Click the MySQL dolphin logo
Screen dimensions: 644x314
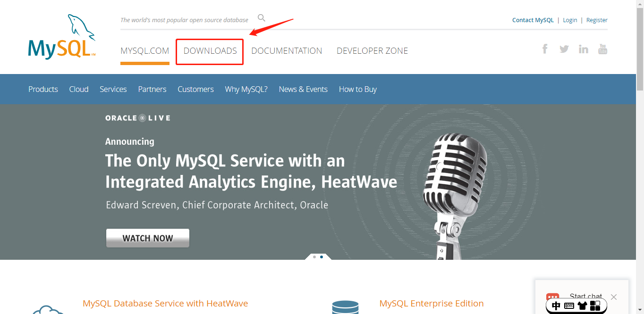[x=62, y=37]
